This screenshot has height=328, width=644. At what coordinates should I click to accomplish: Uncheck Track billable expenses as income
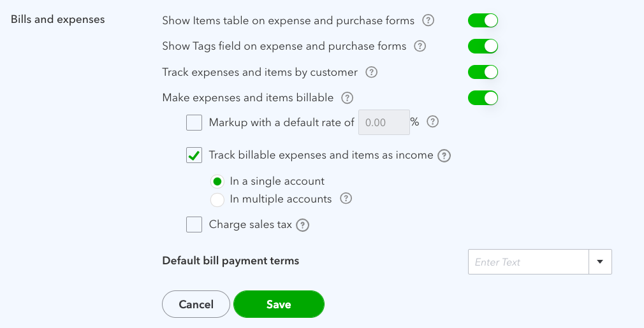click(x=194, y=155)
